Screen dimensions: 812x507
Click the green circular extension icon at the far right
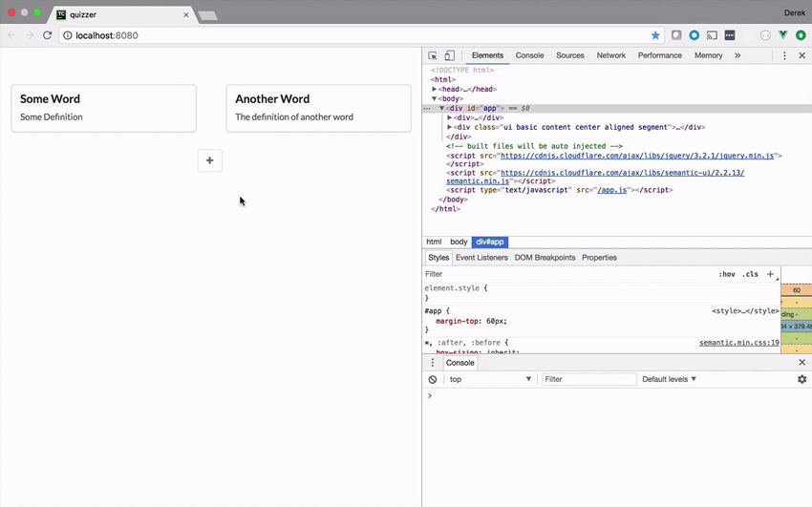801,35
